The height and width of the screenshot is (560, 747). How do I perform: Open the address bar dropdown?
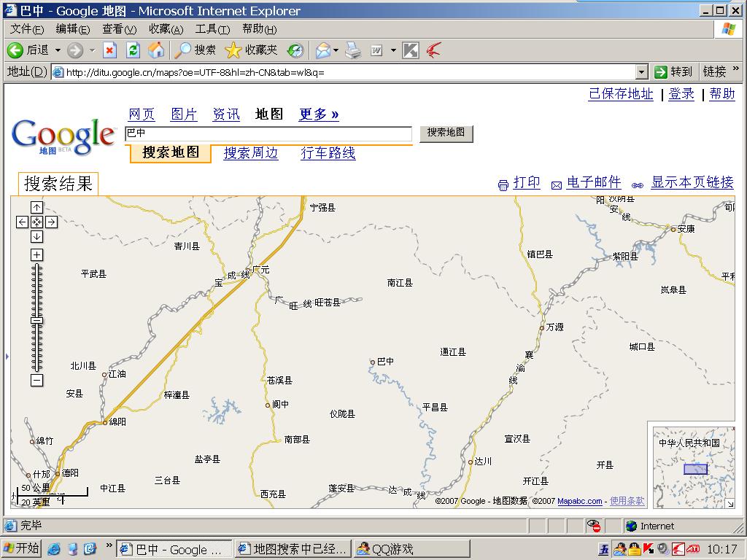[x=642, y=72]
